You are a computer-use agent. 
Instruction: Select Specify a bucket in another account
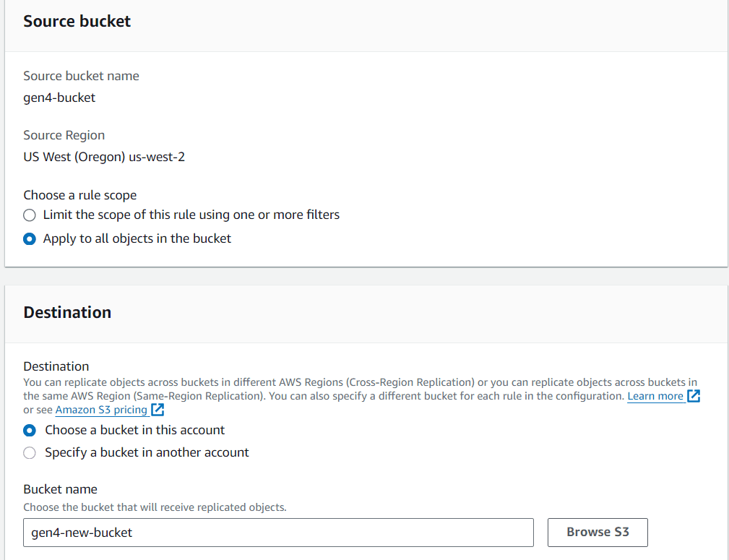(x=30, y=452)
